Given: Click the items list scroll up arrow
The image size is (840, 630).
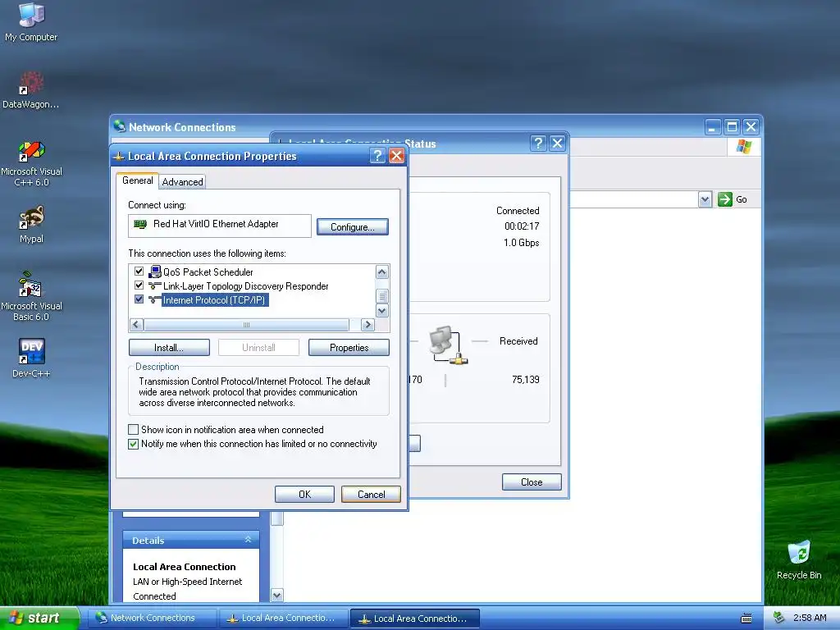Looking at the screenshot, I should point(382,272).
